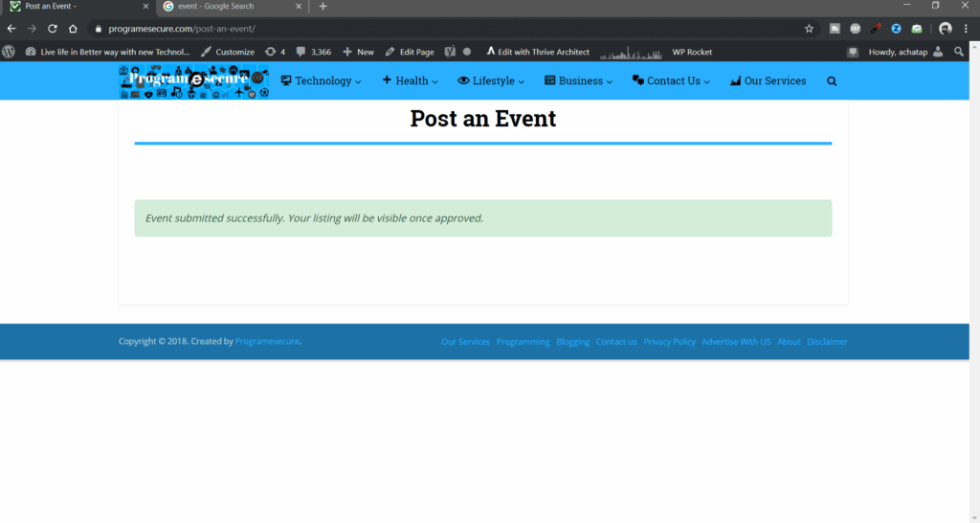Open the 3,366 comments item
The height and width of the screenshot is (523, 980).
[314, 52]
